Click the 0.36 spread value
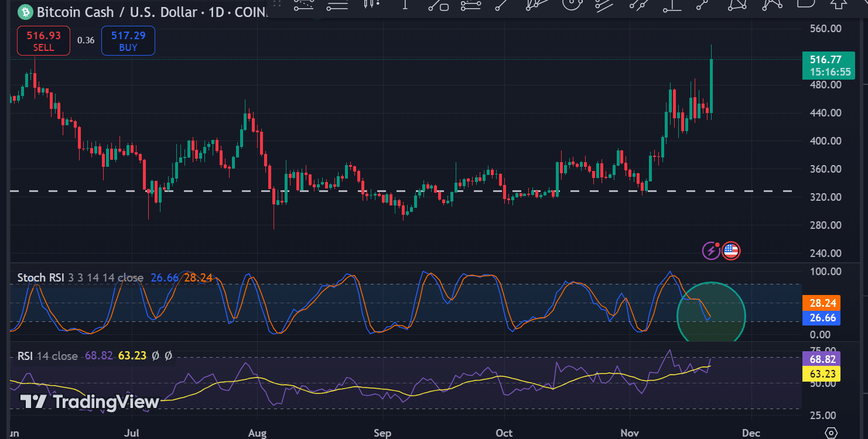The width and height of the screenshot is (868, 439). click(x=86, y=41)
